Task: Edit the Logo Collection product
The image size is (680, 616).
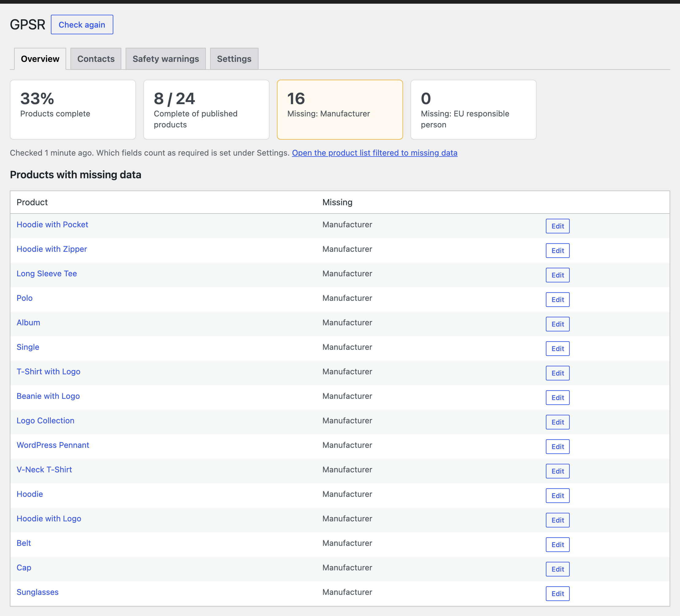Action: (558, 422)
